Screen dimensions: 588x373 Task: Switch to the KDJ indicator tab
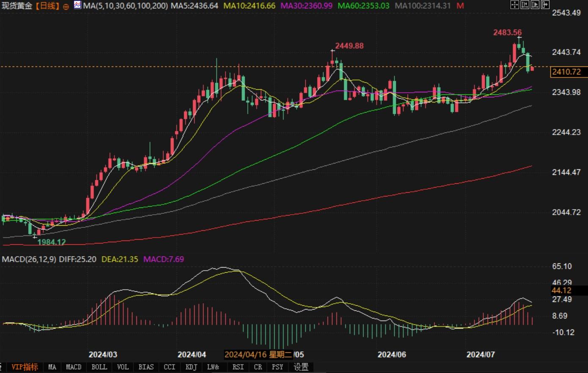click(191, 367)
